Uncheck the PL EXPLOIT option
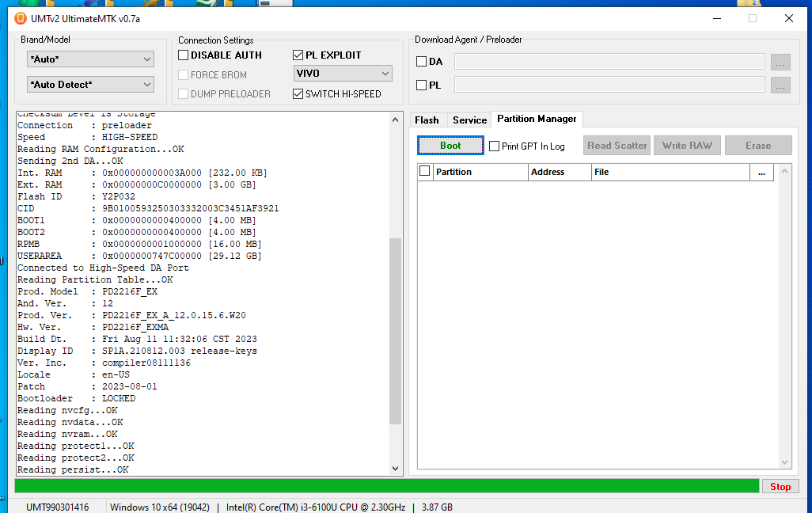Screen dimensions: 812x513 pyautogui.click(x=298, y=55)
